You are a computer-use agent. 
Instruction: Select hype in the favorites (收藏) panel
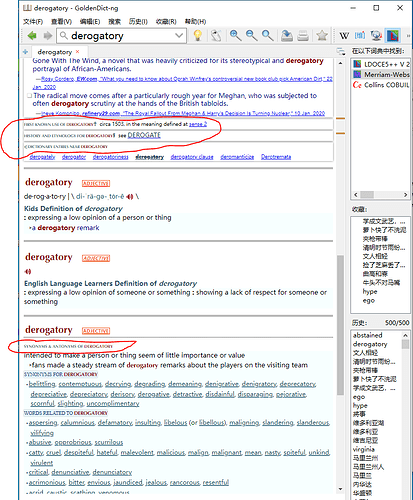[370, 292]
